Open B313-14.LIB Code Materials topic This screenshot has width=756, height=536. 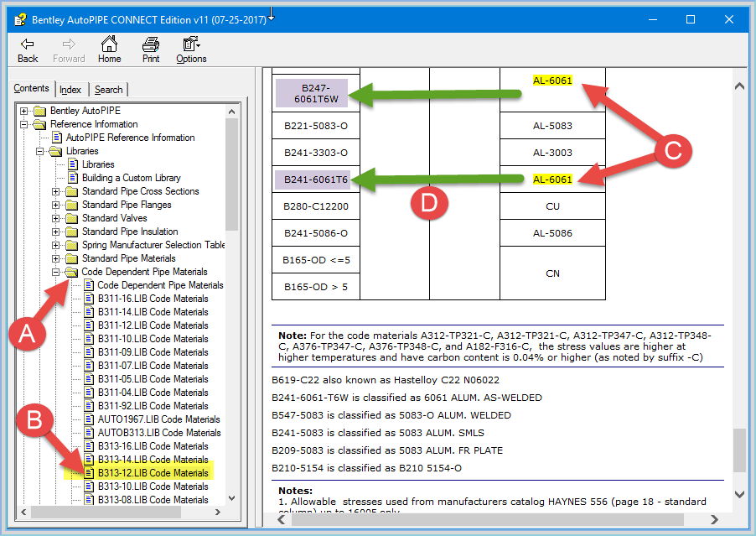153,460
